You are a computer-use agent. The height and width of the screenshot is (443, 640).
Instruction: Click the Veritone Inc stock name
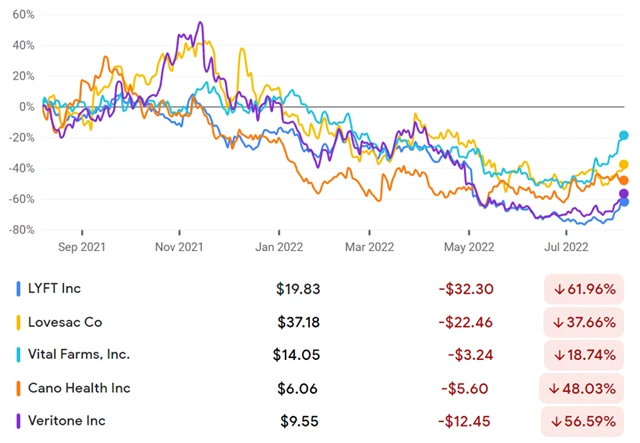point(69,420)
